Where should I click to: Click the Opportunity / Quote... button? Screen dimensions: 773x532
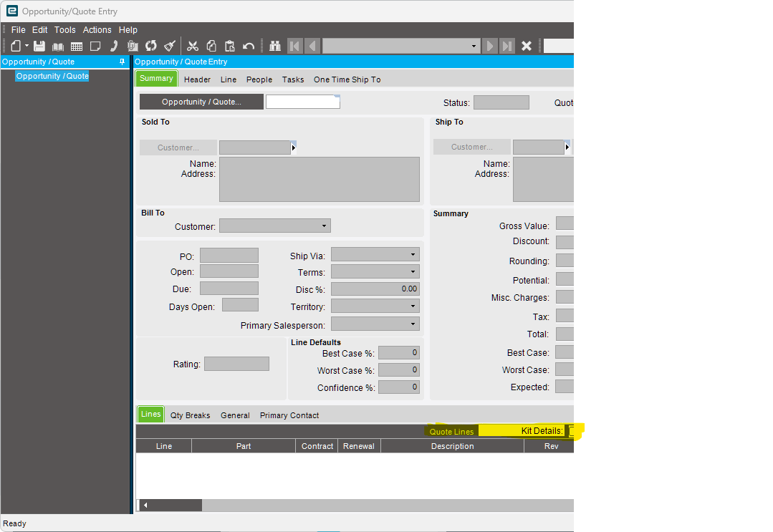click(x=201, y=101)
